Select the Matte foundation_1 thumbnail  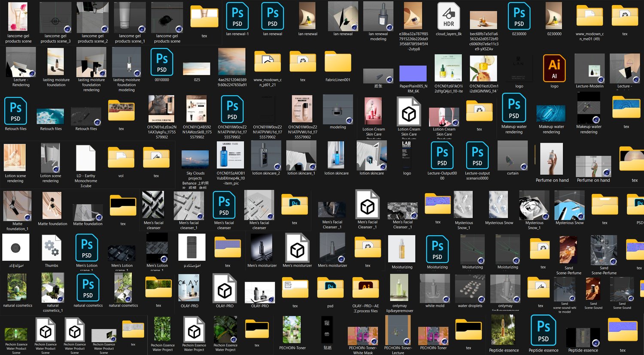point(17,206)
